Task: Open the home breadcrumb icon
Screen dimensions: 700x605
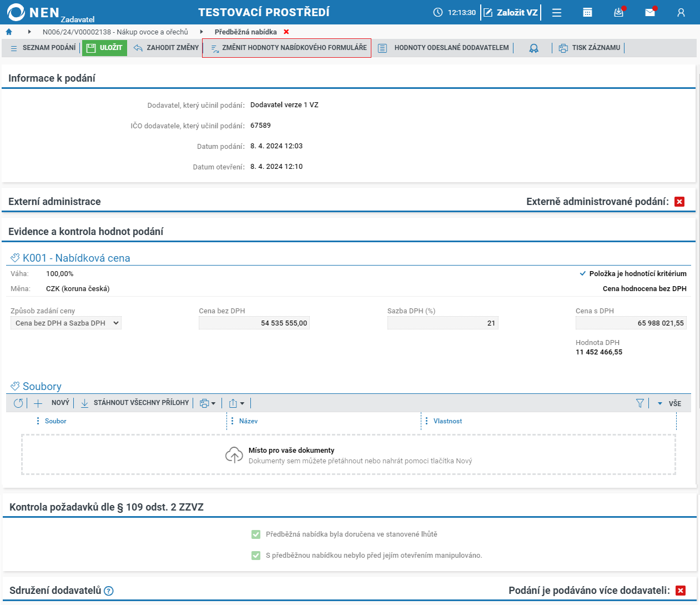Action: [x=9, y=32]
